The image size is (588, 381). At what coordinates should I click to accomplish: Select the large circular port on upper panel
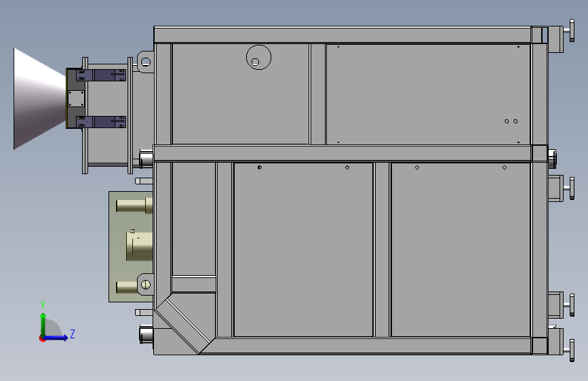click(x=258, y=58)
